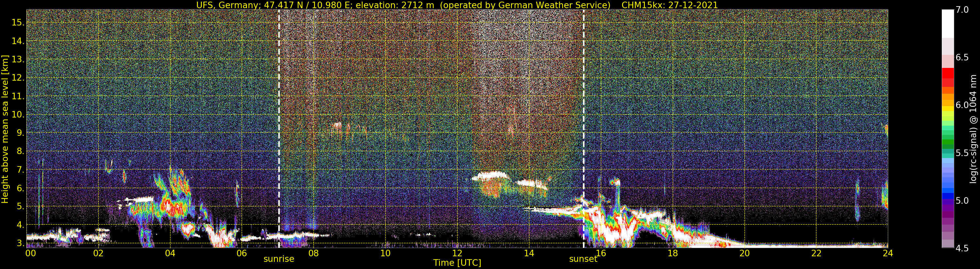Click the time tick '04'

(170, 253)
